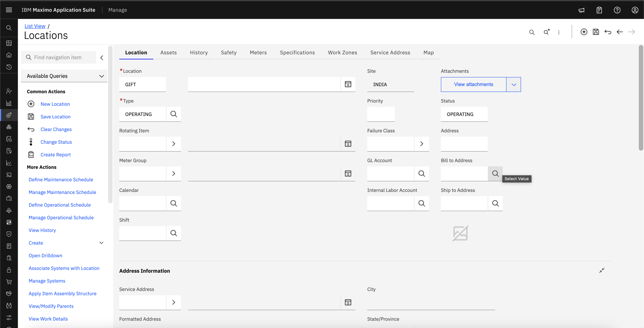Click the Priority input field

381,114
